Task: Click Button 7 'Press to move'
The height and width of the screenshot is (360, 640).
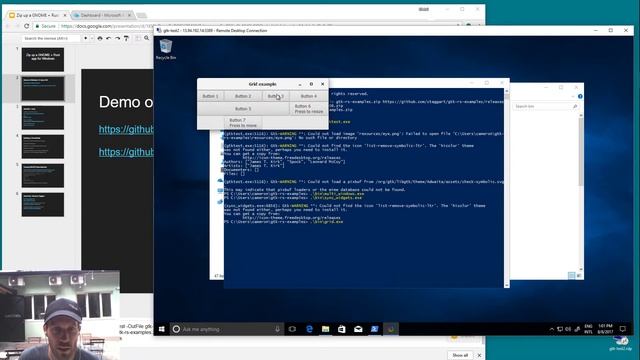Action: coord(243,122)
